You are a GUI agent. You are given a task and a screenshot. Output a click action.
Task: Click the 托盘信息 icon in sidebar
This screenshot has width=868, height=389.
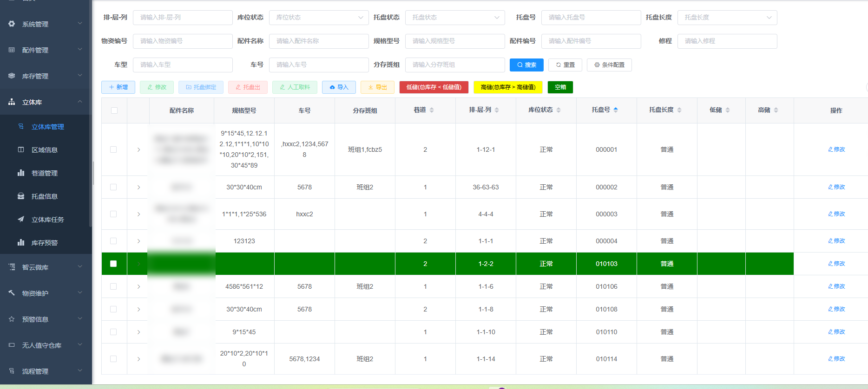21,196
